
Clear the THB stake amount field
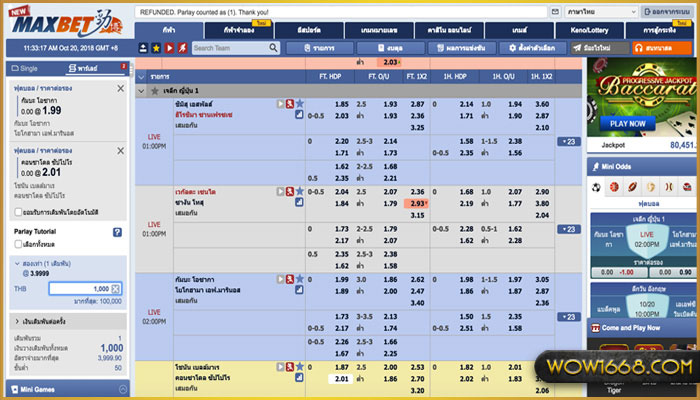116,288
